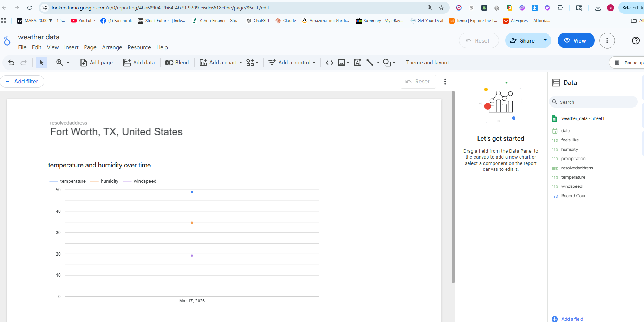Viewport: 644px width, 322px height.
Task: Select the temperature field in data list
Action: [573, 177]
